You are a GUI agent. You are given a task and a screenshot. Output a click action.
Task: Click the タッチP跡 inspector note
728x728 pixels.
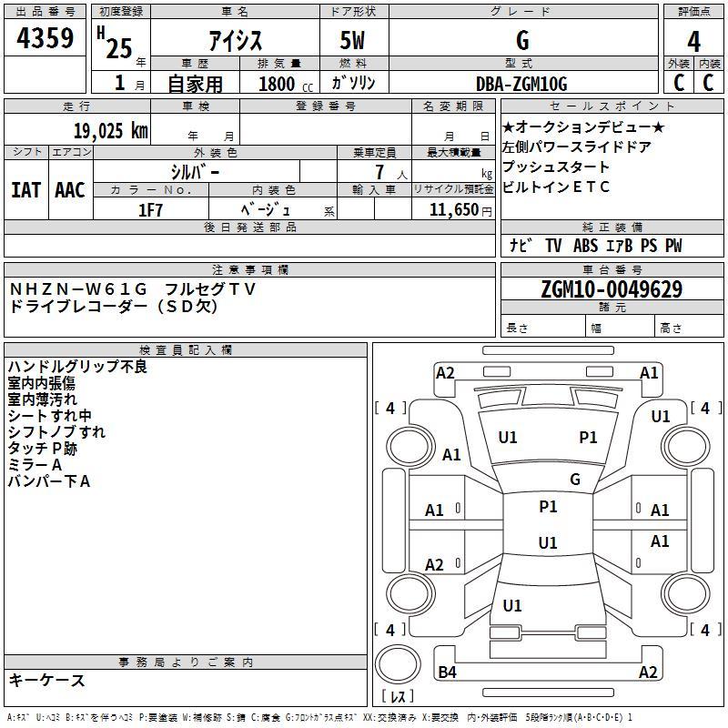(42, 449)
